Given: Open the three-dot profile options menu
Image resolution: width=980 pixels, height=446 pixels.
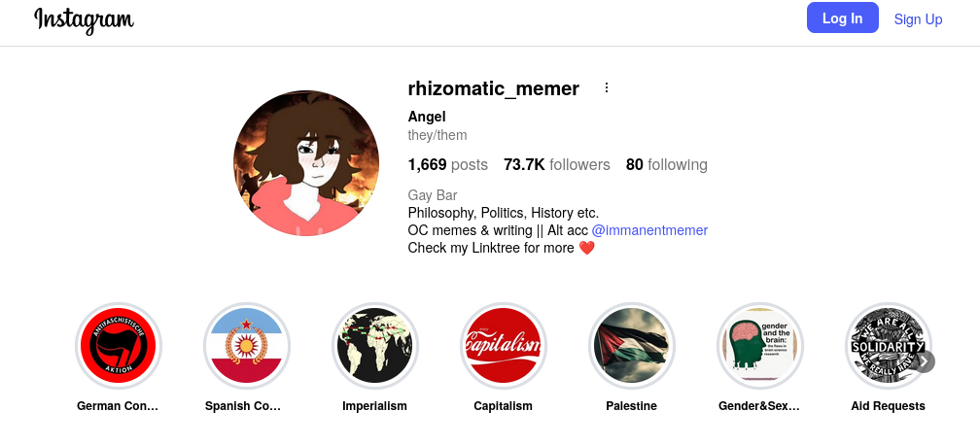Looking at the screenshot, I should (607, 88).
